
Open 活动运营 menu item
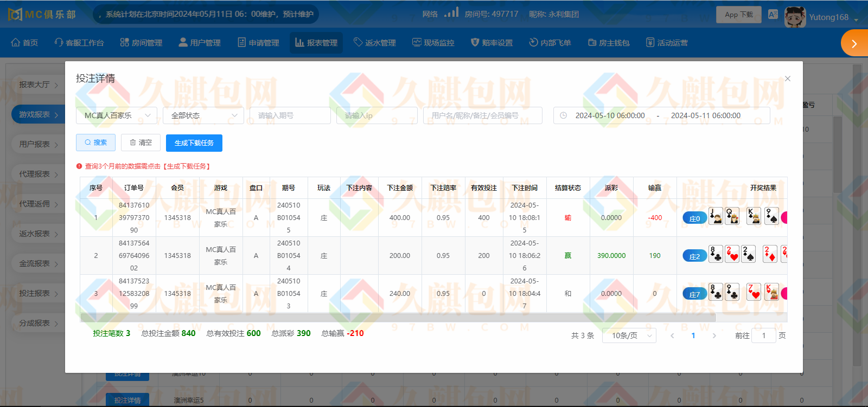pyautogui.click(x=667, y=43)
